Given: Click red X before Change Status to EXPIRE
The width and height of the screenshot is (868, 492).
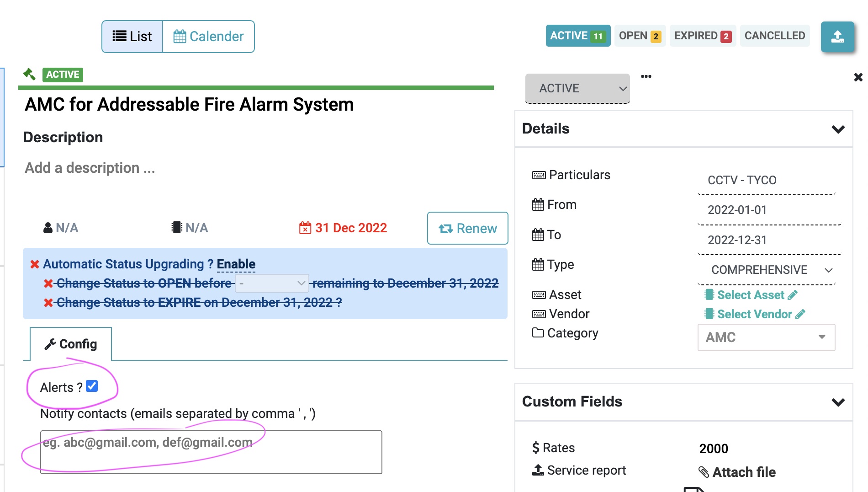Looking at the screenshot, I should click(48, 303).
